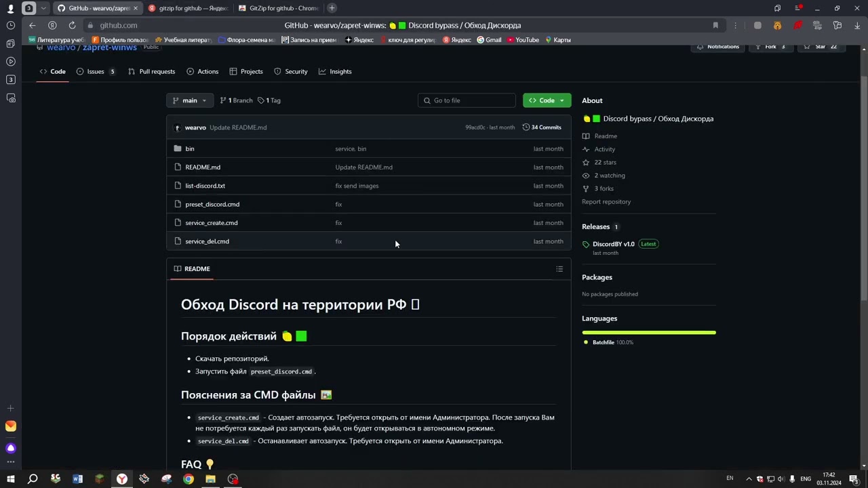
Task: Open the Gmail bookmark
Action: pyautogui.click(x=489, y=40)
